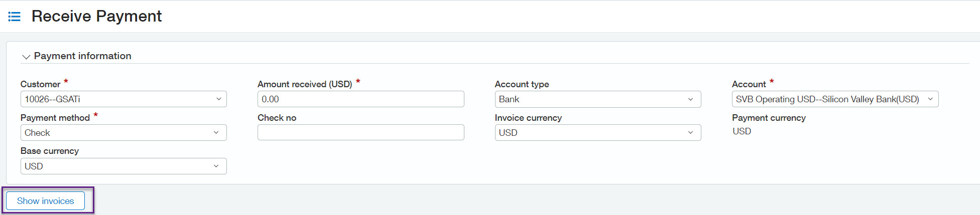The image size is (980, 215).
Task: Expand the Account type dropdown set to Bank
Action: tap(597, 99)
